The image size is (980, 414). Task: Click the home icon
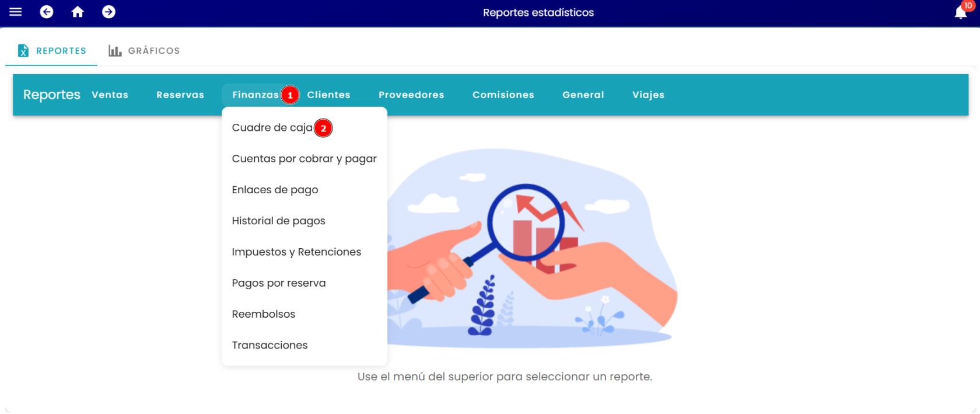click(x=78, y=12)
